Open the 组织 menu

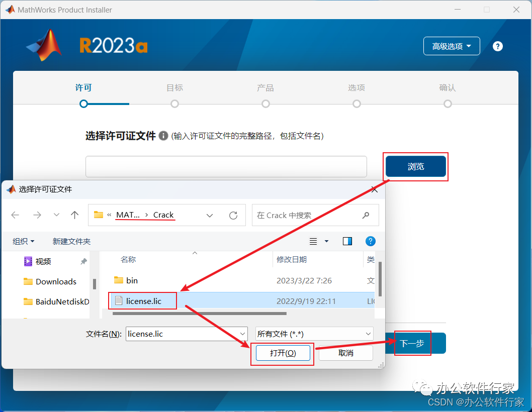point(24,241)
